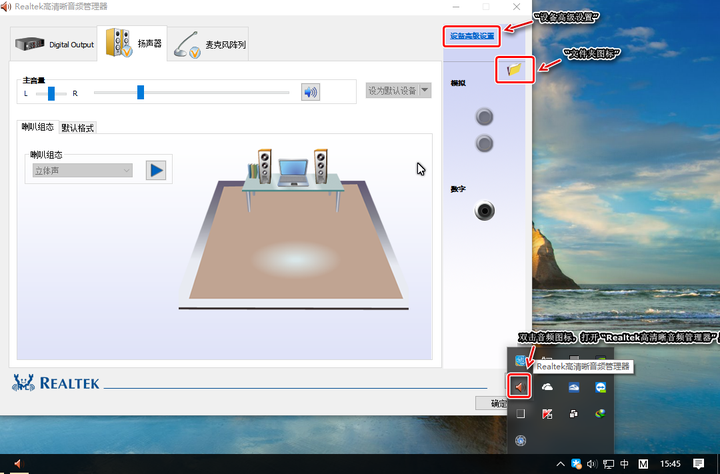Click the yellow folder connector settings icon
720x474 pixels.
click(514, 70)
